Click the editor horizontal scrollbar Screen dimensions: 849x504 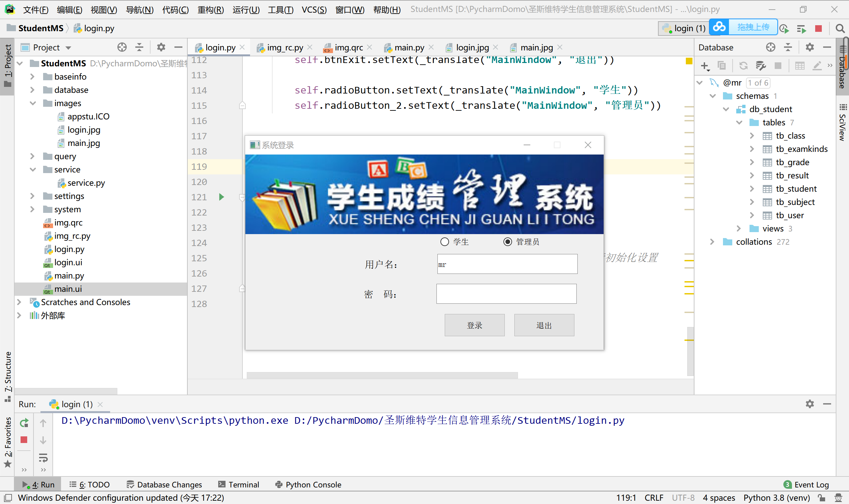point(382,375)
